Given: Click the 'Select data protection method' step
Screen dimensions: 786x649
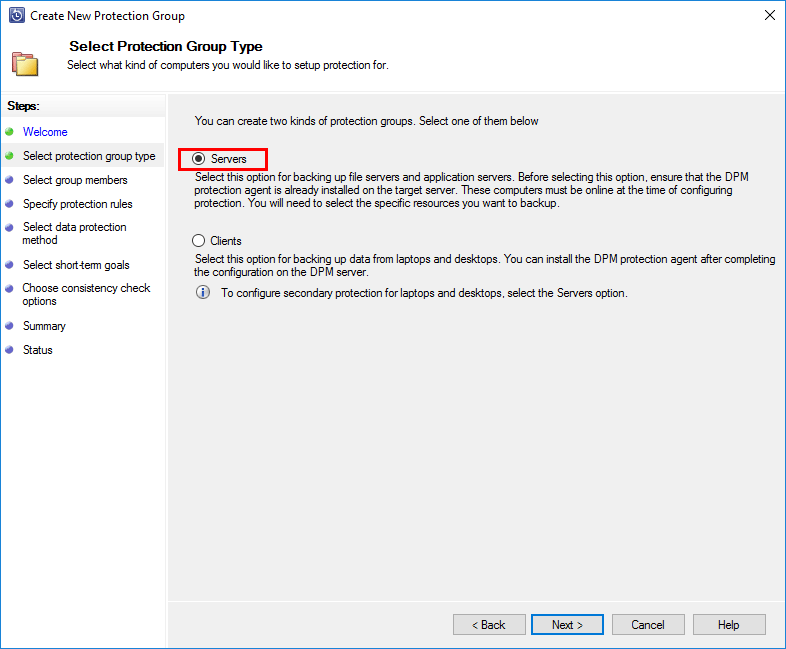Looking at the screenshot, I should pyautogui.click(x=74, y=234).
